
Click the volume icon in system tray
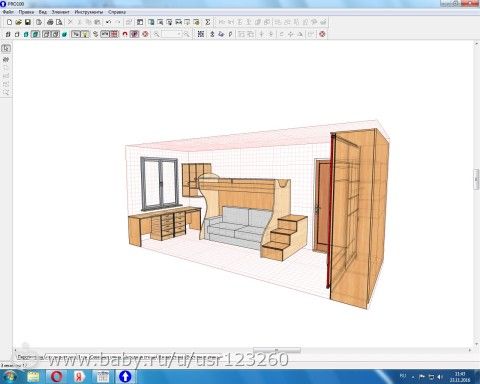pos(440,377)
